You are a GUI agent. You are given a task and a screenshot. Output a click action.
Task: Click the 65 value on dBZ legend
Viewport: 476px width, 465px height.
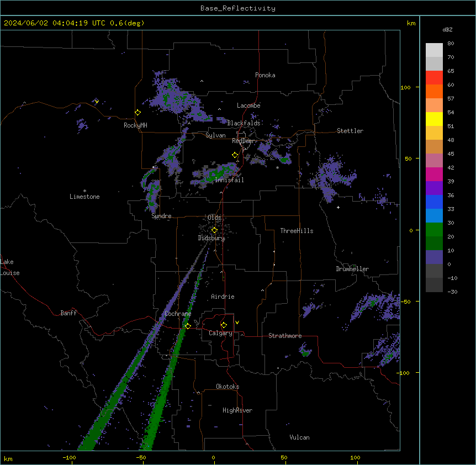[x=451, y=71]
